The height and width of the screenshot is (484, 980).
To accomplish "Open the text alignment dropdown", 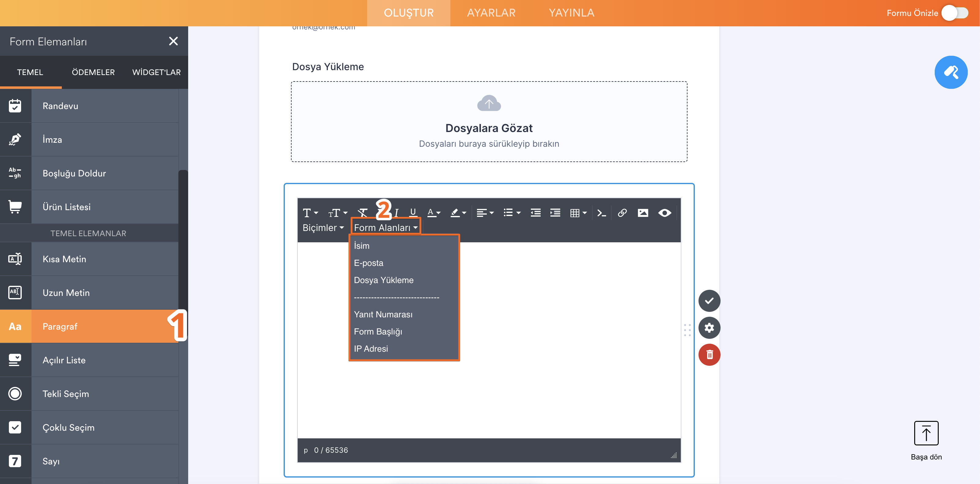I will coord(485,213).
